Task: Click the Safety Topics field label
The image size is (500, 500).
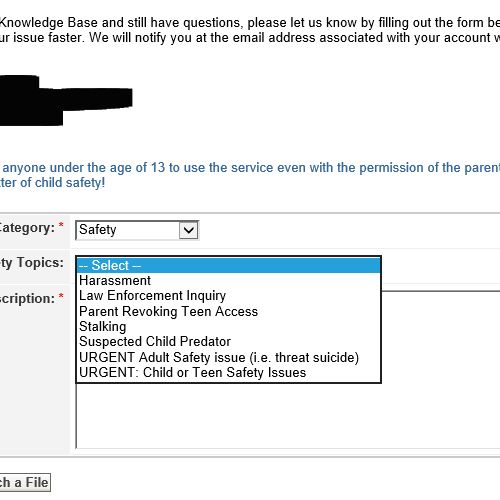Action: coord(32,263)
